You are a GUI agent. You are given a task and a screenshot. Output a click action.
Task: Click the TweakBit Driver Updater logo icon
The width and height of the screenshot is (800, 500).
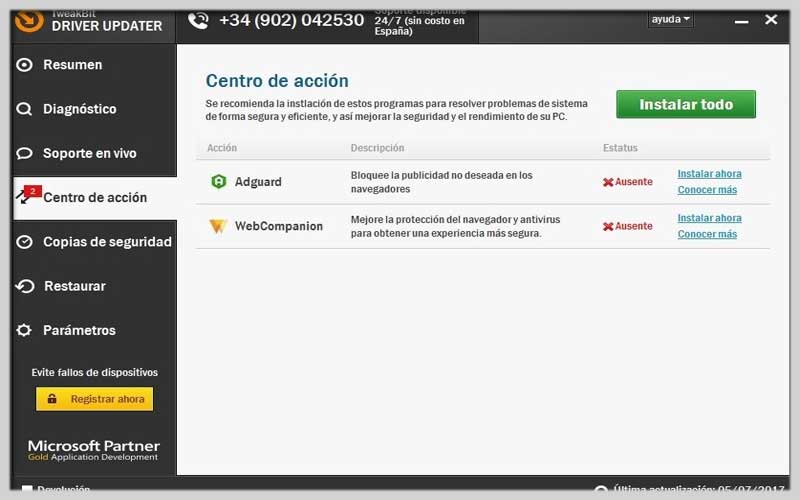point(29,21)
